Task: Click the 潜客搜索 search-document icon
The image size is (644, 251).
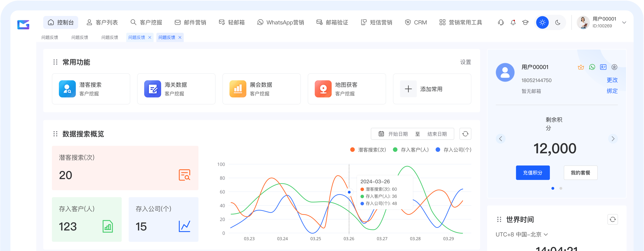Action: tap(185, 175)
